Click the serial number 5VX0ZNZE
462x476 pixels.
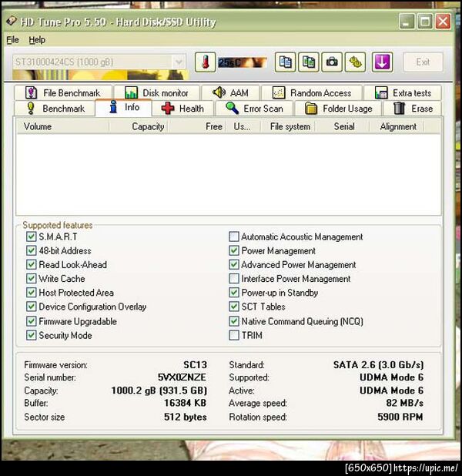coord(182,377)
